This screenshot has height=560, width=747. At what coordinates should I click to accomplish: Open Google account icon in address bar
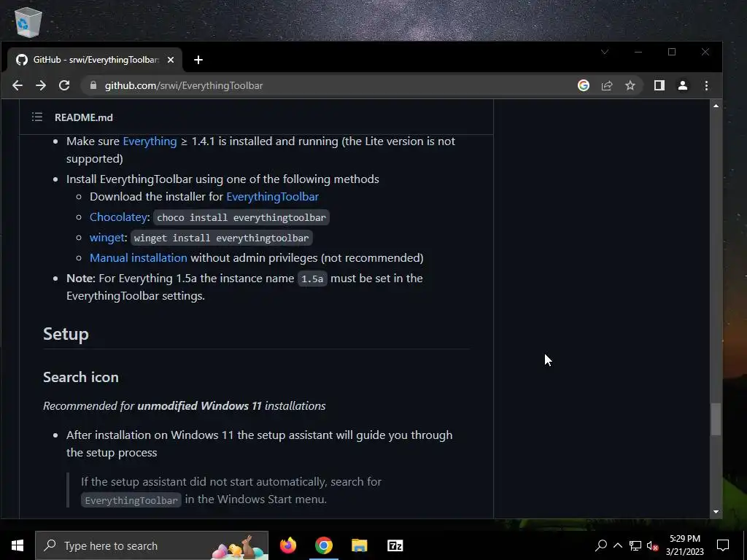584,85
